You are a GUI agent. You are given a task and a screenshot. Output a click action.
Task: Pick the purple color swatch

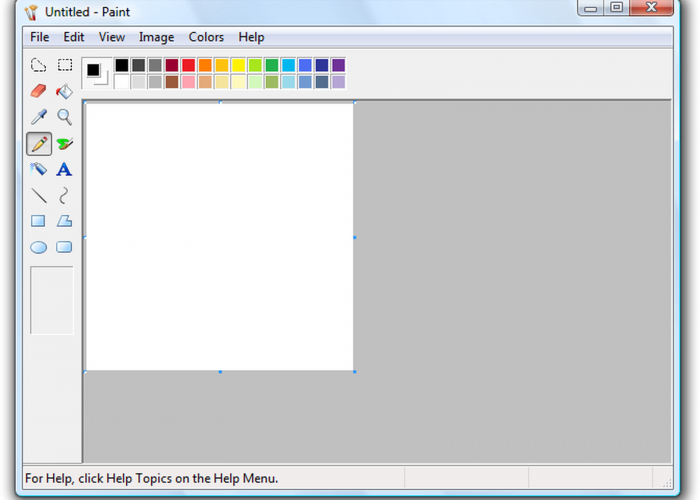338,65
